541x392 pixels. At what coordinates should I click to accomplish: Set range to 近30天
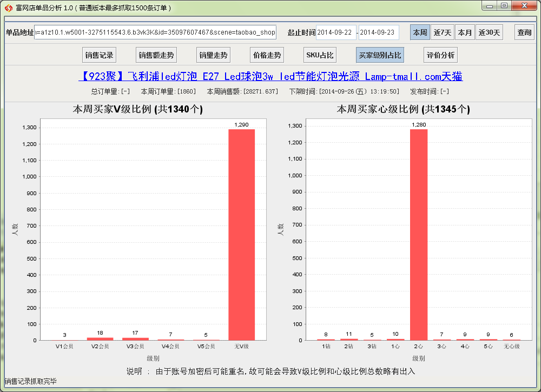[x=489, y=32]
